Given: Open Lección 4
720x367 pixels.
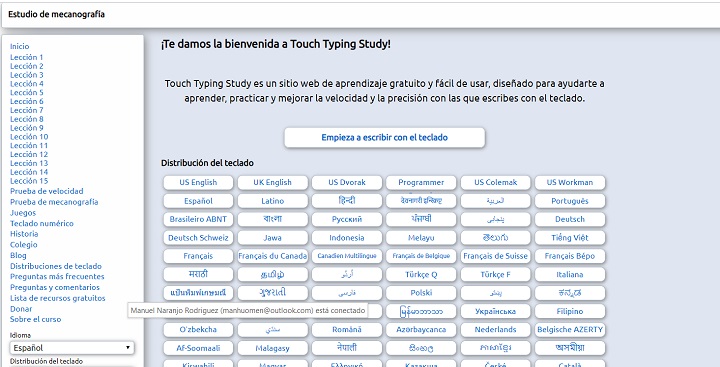Looking at the screenshot, I should (27, 84).
